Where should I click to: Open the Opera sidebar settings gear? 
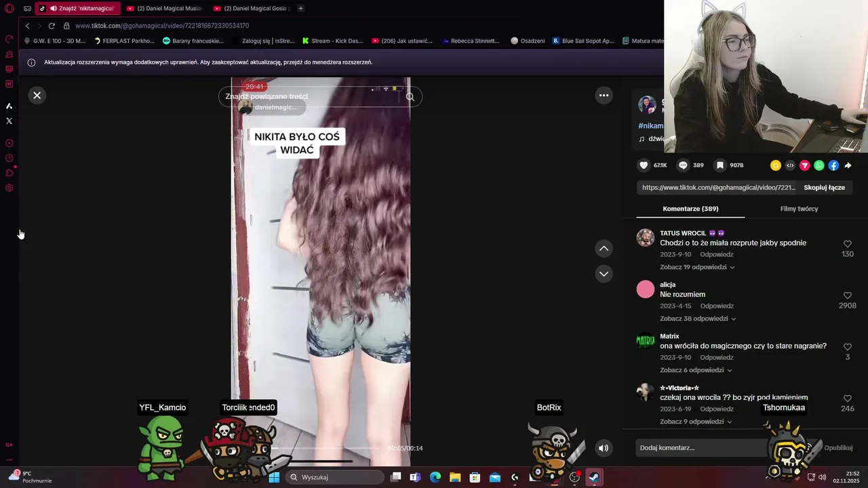coord(9,188)
